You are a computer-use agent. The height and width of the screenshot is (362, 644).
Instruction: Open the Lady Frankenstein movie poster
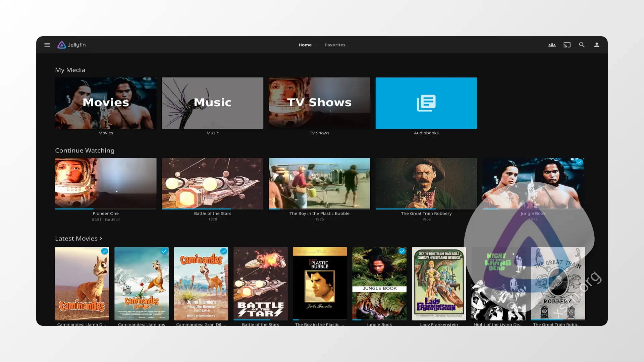click(439, 284)
